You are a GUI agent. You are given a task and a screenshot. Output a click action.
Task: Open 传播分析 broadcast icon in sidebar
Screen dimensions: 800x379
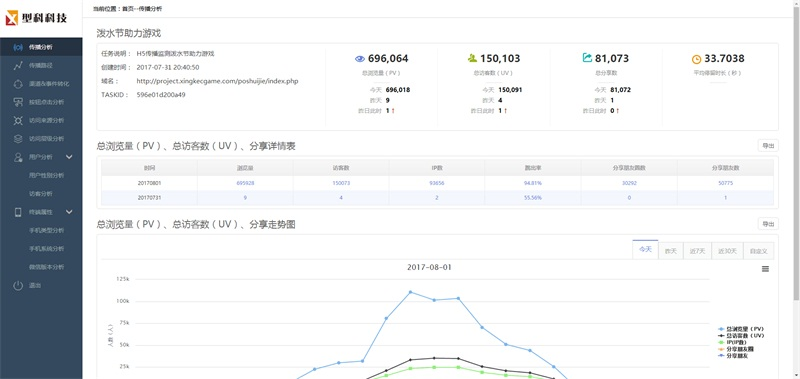click(x=18, y=47)
